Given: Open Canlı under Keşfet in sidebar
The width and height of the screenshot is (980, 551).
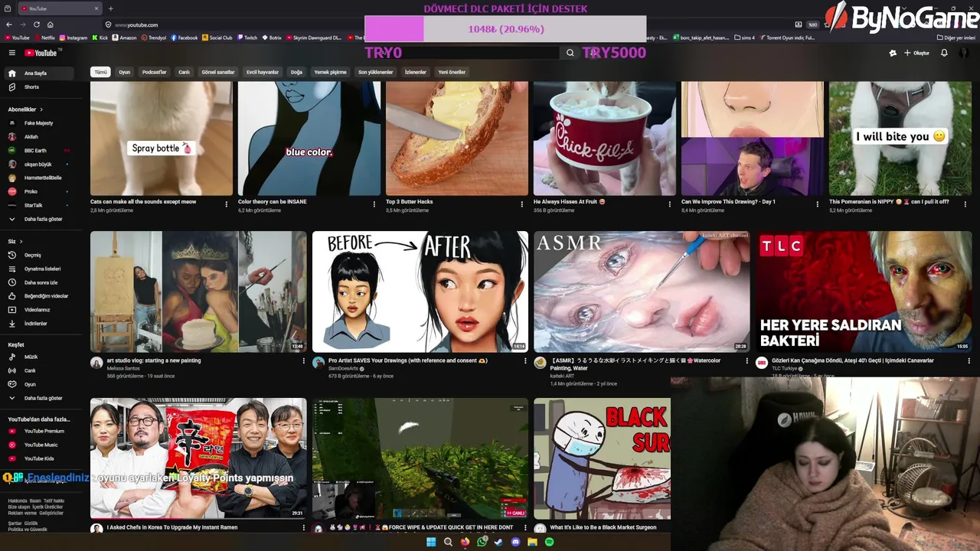Looking at the screenshot, I should pyautogui.click(x=30, y=370).
